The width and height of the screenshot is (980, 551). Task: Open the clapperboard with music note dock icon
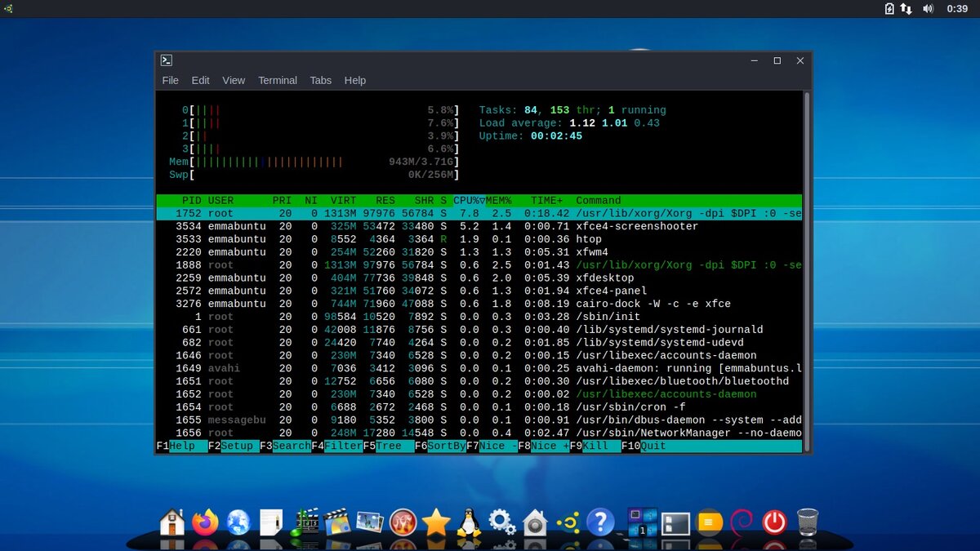[x=305, y=522]
